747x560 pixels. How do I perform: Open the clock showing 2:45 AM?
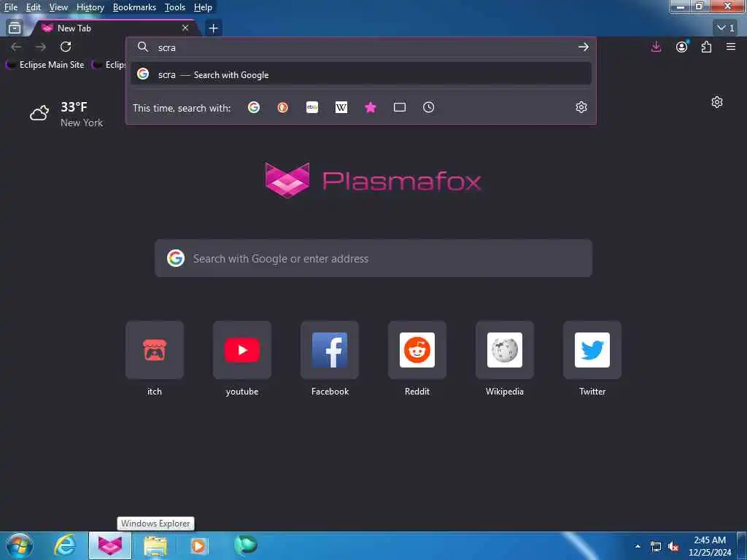709,546
